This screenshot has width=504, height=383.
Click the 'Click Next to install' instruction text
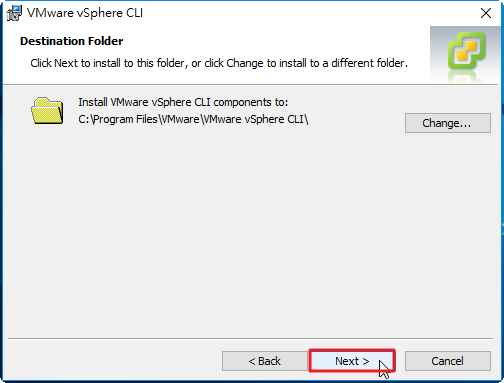click(x=219, y=63)
